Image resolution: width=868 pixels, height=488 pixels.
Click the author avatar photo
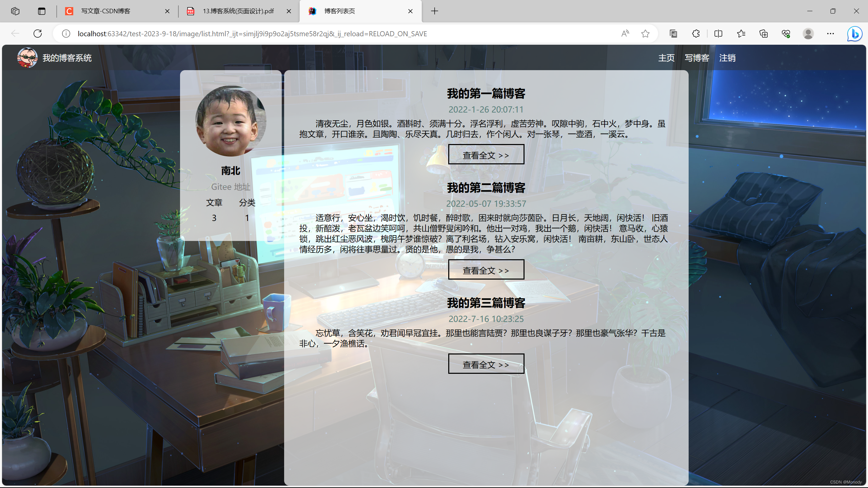231,121
